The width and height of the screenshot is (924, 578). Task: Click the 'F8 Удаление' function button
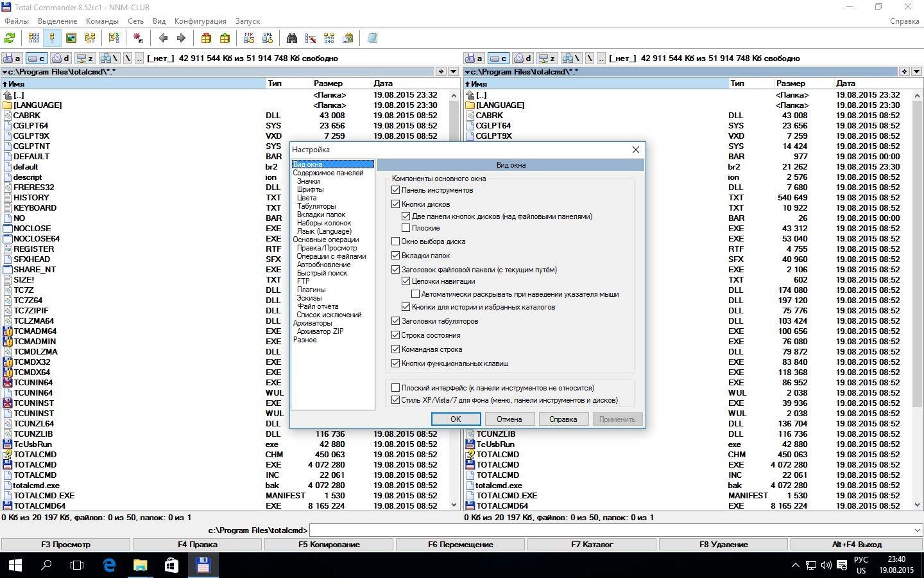tap(724, 545)
